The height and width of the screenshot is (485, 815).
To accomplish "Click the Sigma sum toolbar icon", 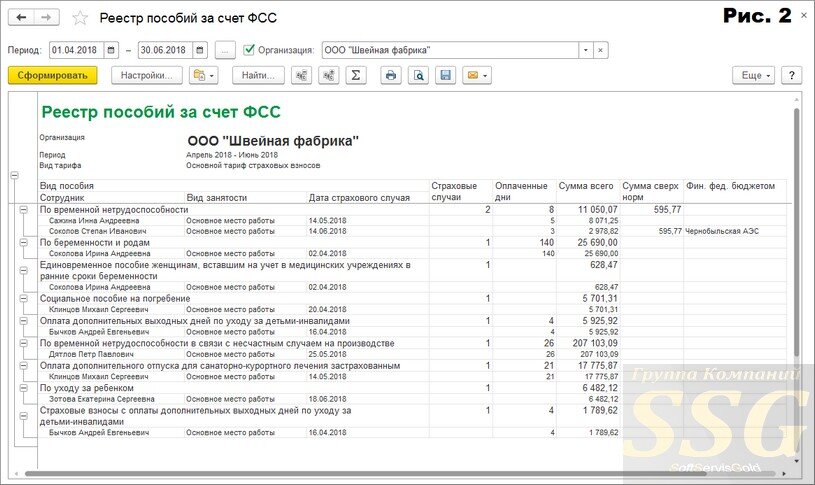I will [x=356, y=75].
